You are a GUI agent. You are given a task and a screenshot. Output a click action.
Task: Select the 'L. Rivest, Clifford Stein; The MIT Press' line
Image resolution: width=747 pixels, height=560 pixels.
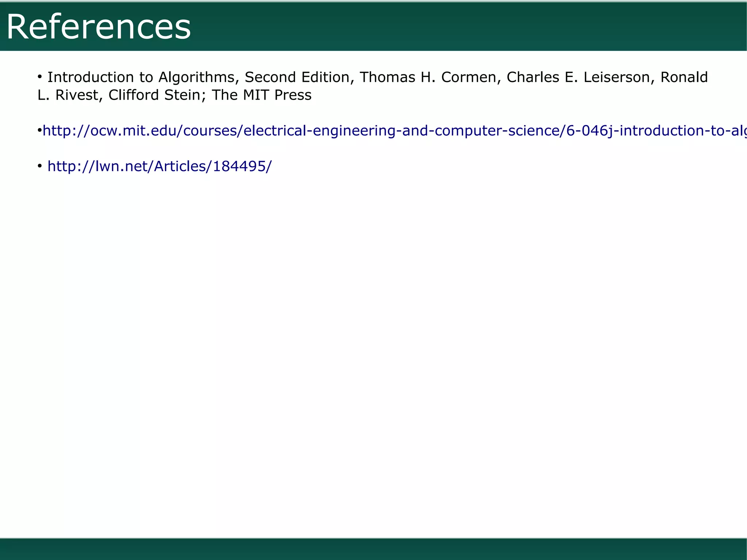(174, 95)
